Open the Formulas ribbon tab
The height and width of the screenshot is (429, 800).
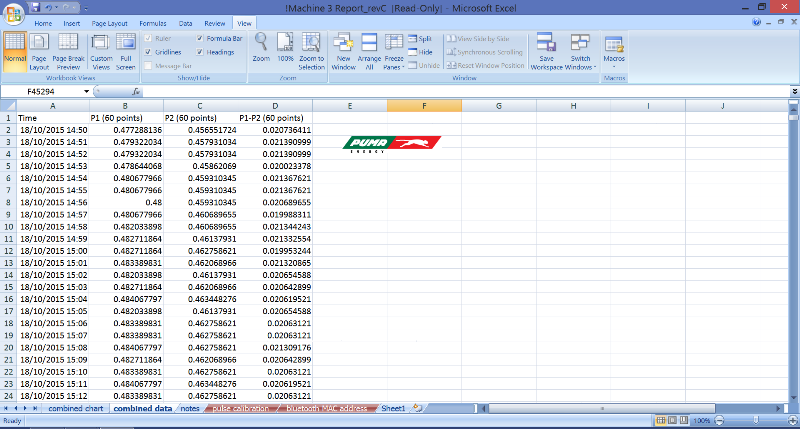153,23
